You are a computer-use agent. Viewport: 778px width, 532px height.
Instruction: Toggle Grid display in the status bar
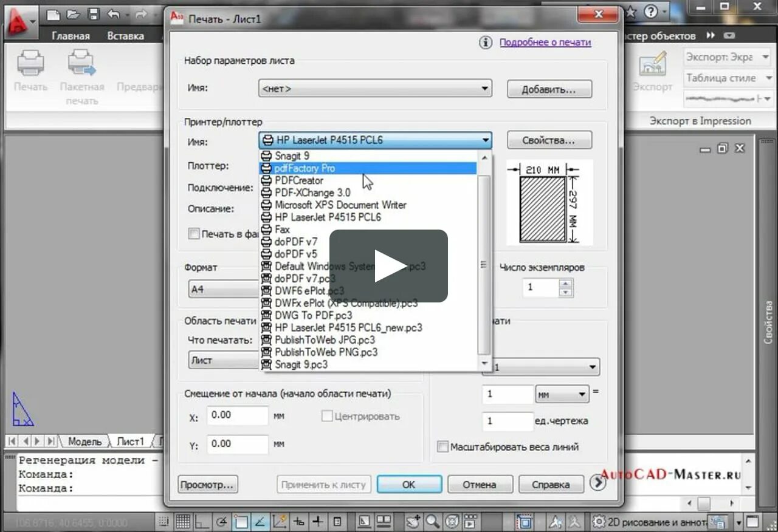pos(183,522)
